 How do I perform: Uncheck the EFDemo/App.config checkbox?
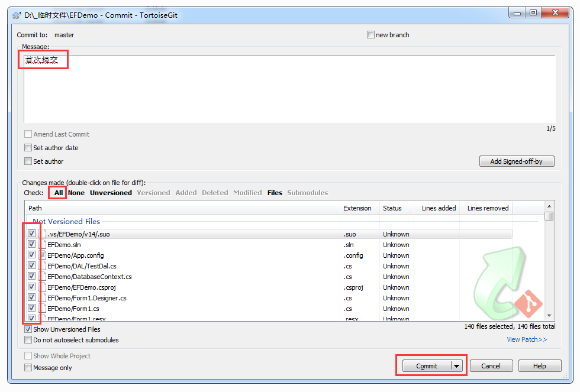tap(32, 255)
